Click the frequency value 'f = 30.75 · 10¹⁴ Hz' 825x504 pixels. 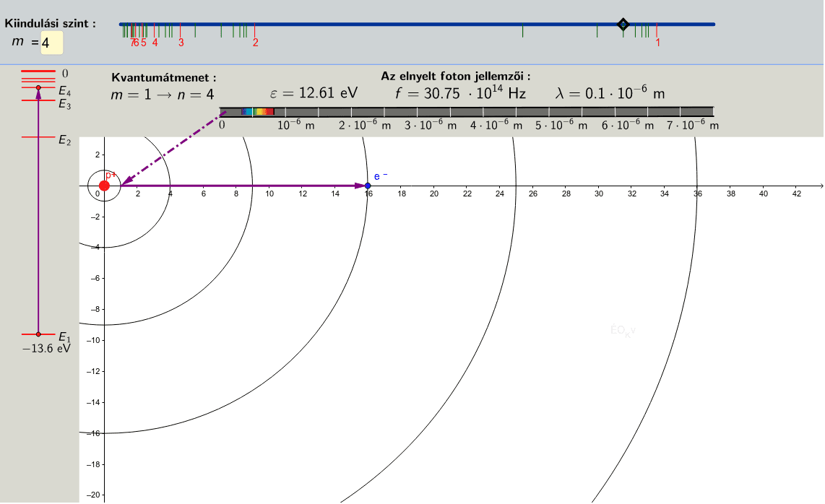coord(460,93)
